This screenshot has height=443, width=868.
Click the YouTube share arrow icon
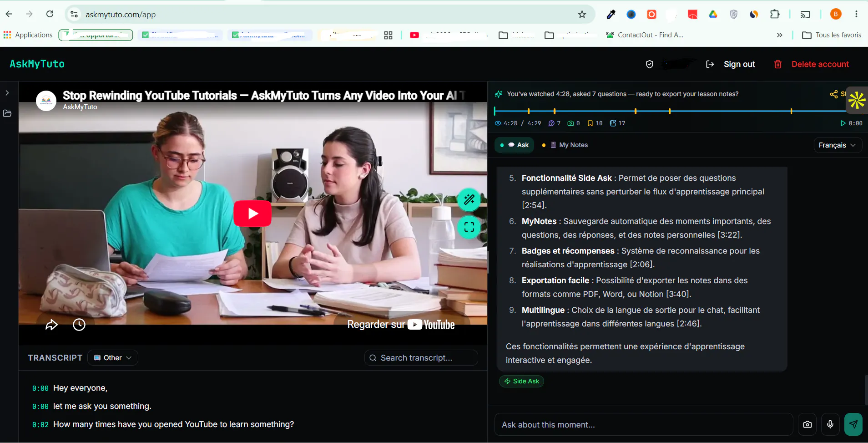point(51,325)
